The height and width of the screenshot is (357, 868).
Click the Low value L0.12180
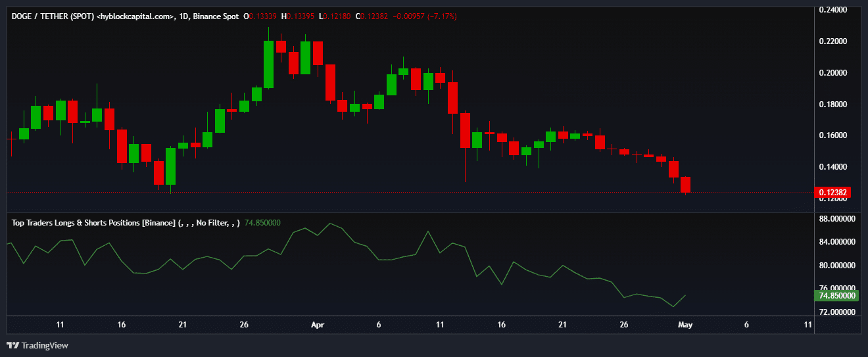click(335, 16)
